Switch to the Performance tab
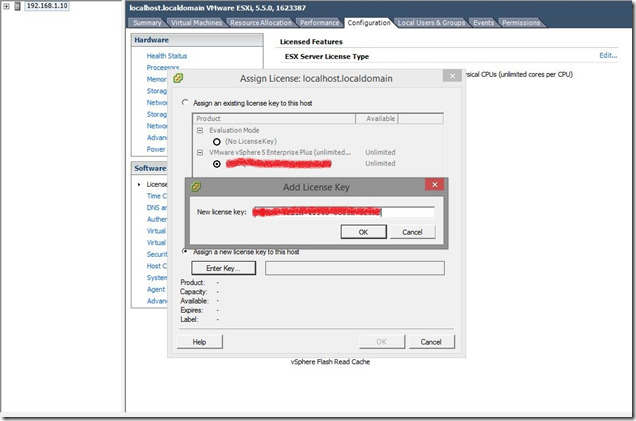 click(x=319, y=23)
